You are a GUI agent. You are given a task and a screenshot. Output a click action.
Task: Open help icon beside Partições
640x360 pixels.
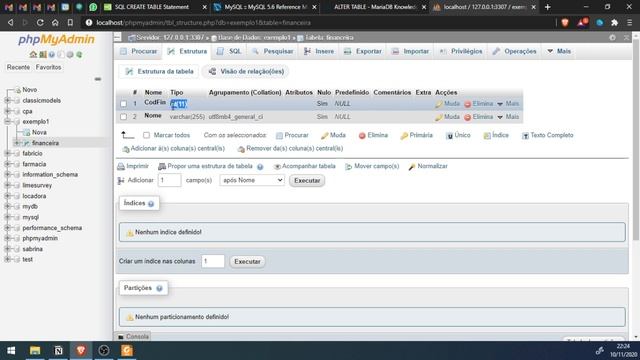click(159, 288)
